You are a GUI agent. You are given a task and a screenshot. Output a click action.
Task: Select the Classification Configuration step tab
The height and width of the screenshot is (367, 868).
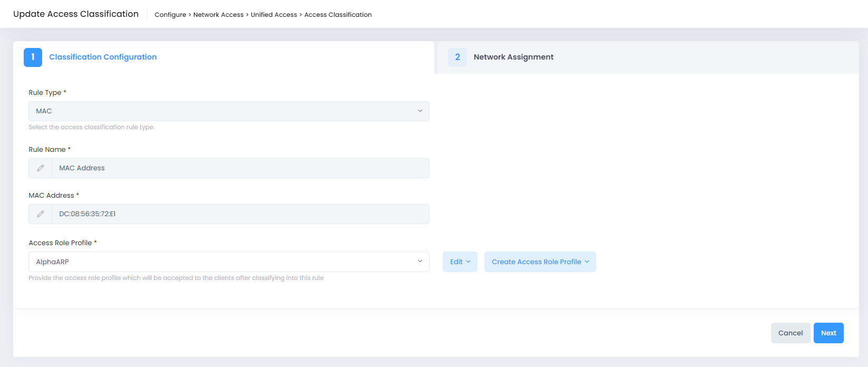coord(103,57)
